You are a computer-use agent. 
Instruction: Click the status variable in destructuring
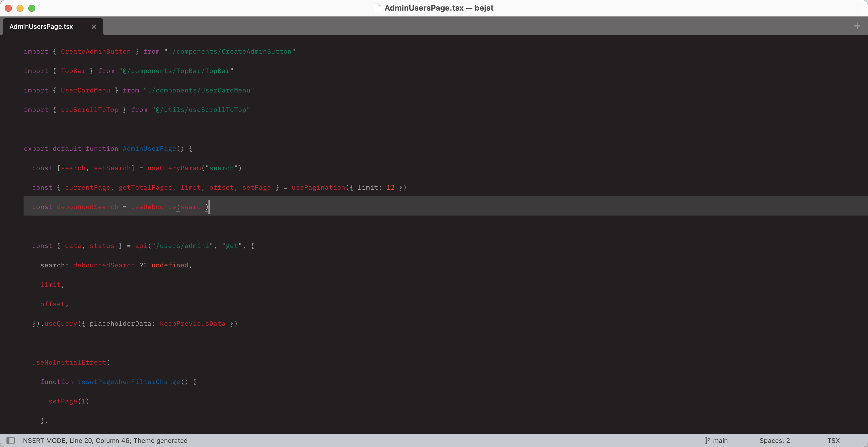click(x=102, y=246)
